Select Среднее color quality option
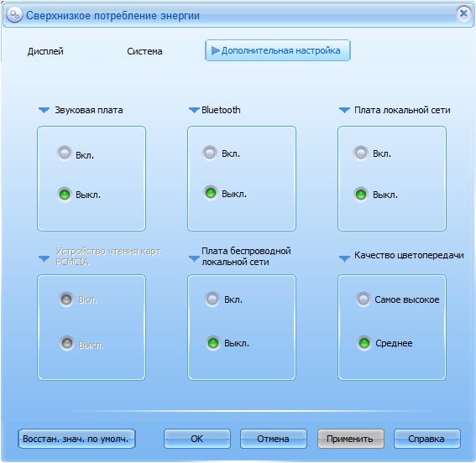The width and height of the screenshot is (476, 463). [x=364, y=343]
